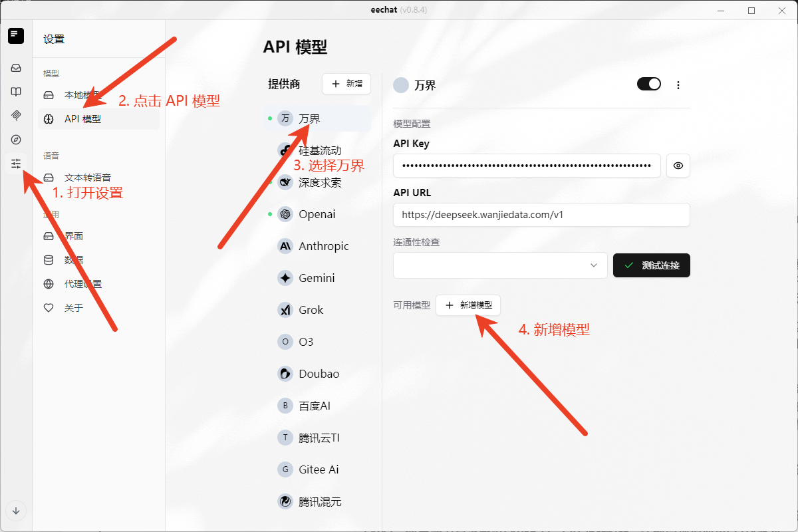This screenshot has width=798, height=532.
Task: Show the API Key with eye icon
Action: 678,166
